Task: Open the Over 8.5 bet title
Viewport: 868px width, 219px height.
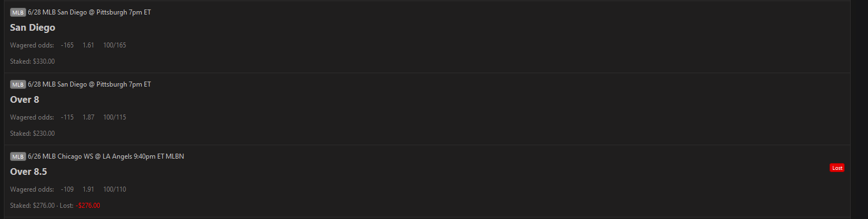Action: coord(28,172)
